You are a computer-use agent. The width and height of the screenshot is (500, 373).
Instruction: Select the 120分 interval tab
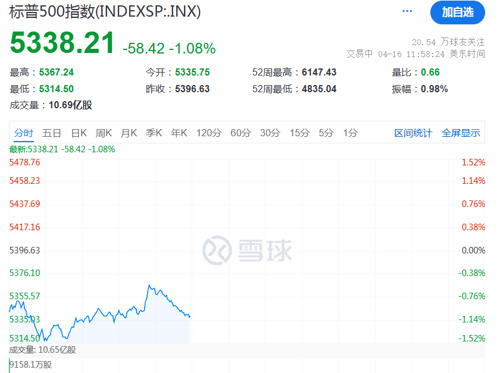click(x=209, y=133)
